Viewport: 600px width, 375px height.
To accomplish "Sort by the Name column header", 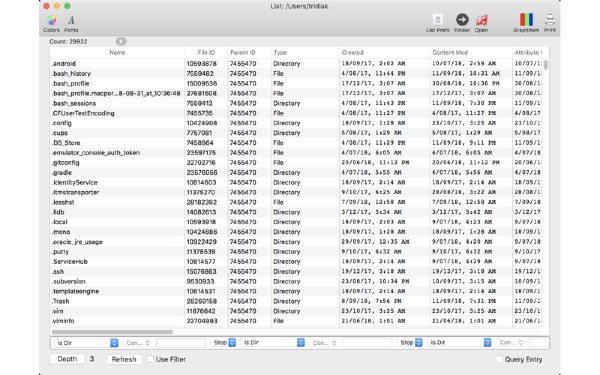I will click(x=117, y=52).
